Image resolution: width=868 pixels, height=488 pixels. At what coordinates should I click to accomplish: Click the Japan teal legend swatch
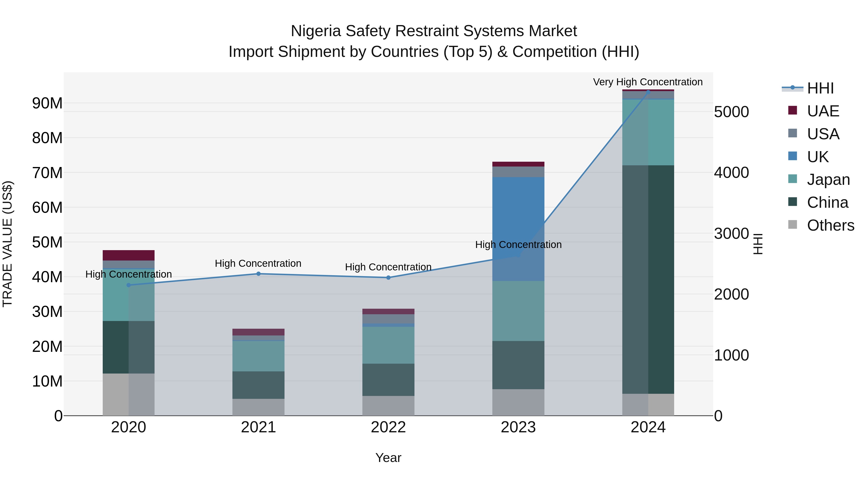[793, 179]
